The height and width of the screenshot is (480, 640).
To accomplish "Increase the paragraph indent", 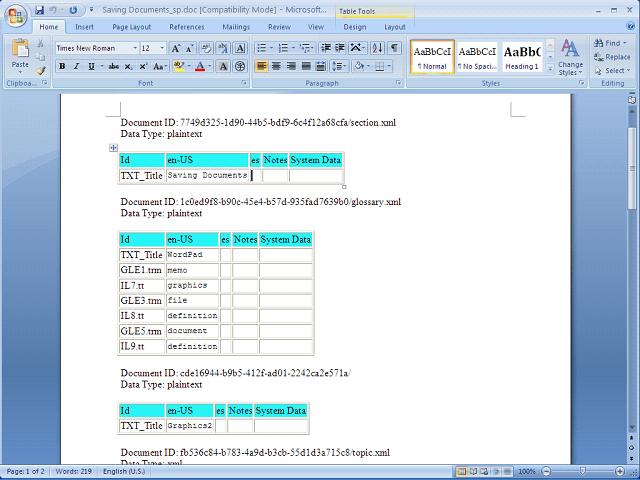I will (x=340, y=48).
